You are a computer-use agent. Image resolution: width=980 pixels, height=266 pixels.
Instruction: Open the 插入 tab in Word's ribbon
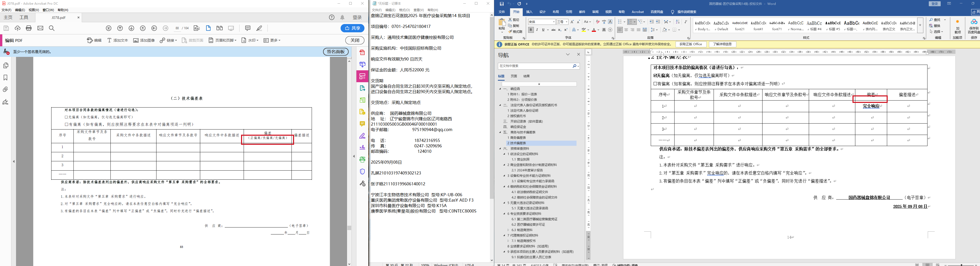529,12
